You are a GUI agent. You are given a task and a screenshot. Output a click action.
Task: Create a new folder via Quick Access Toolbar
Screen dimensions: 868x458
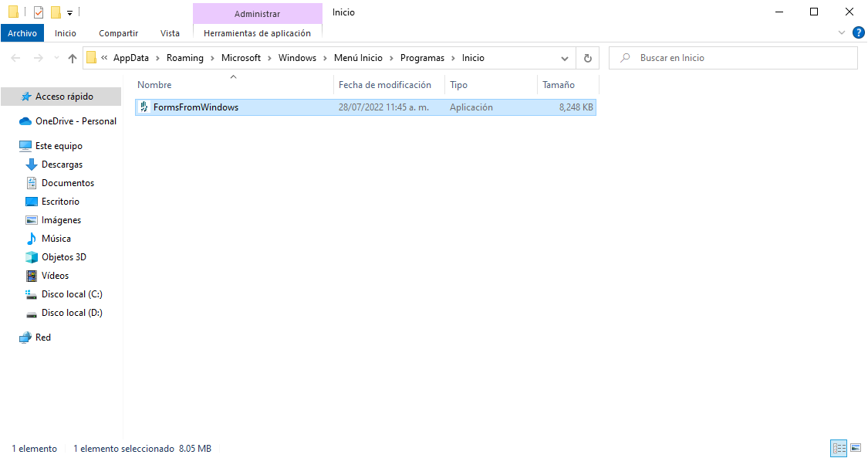[55, 12]
